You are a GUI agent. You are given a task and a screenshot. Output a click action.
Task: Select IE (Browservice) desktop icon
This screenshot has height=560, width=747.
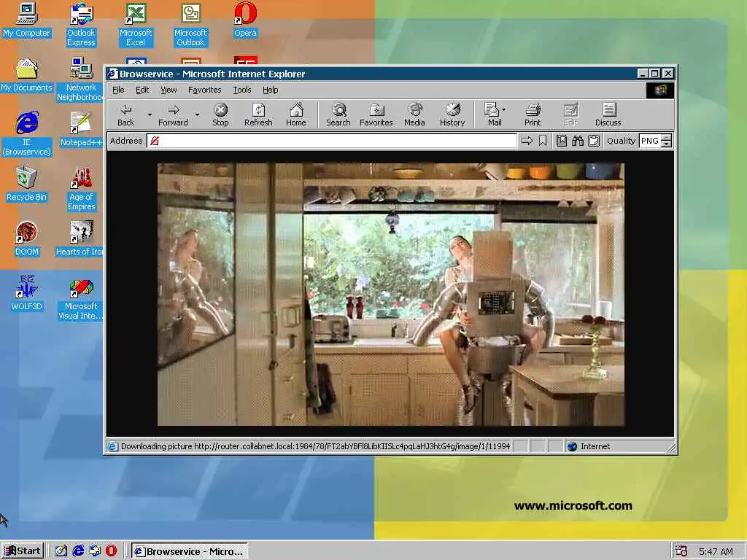[27, 134]
